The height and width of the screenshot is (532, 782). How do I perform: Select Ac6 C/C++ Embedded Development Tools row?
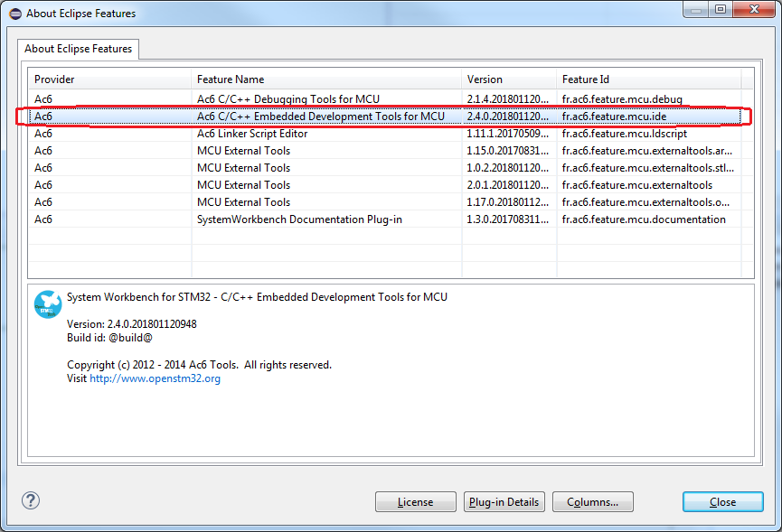[x=320, y=117]
